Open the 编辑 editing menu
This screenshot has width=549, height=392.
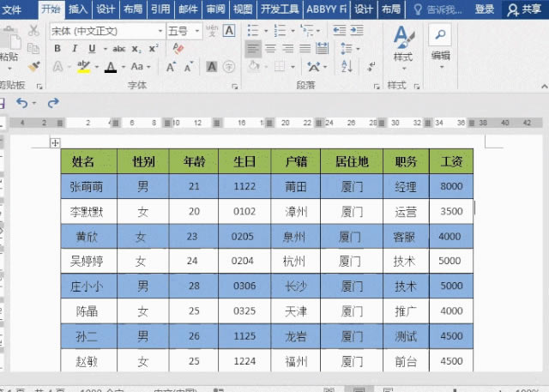pyautogui.click(x=440, y=45)
